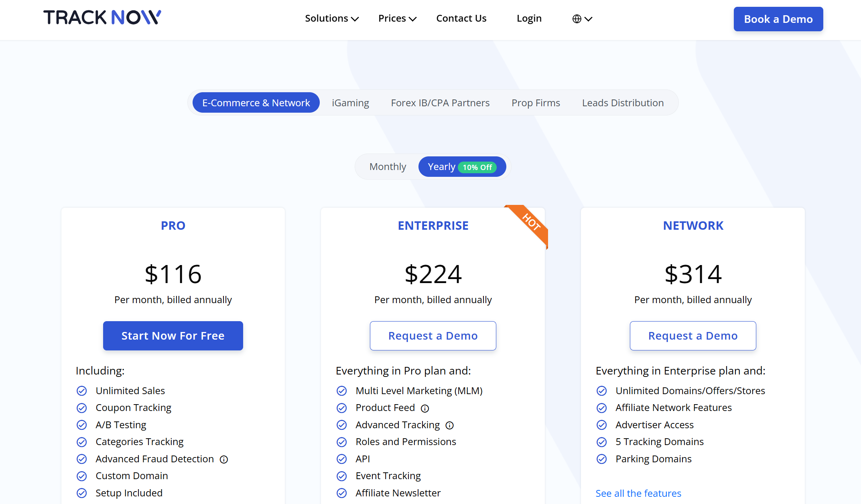This screenshot has width=861, height=504.
Task: Click Advanced Fraud Detection feature text
Action: pyautogui.click(x=154, y=459)
